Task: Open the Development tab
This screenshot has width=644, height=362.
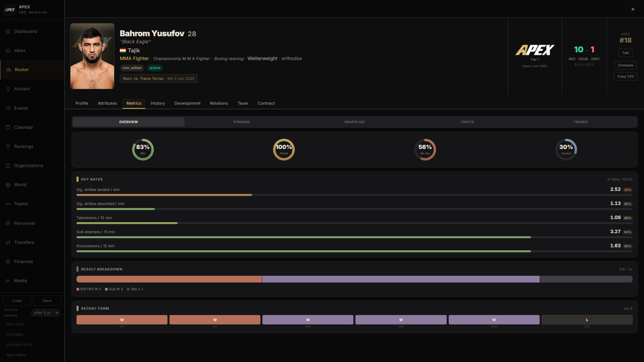Action: point(188,103)
